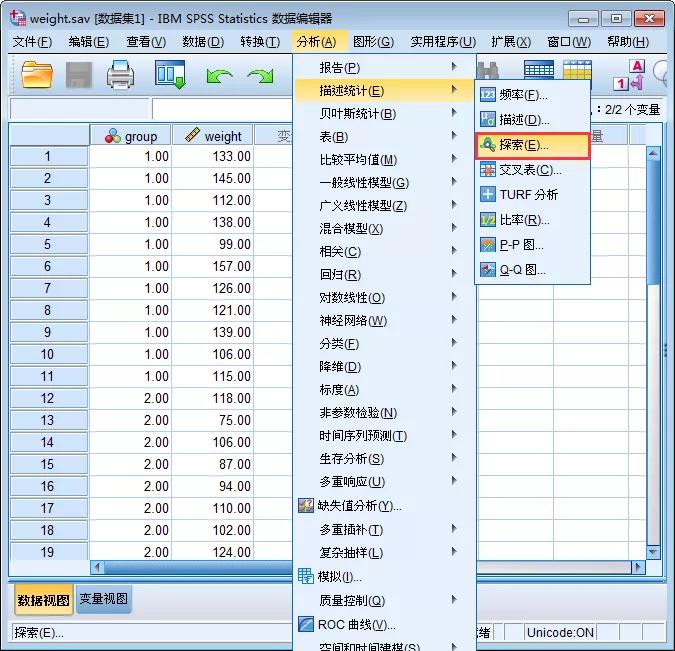
Task: Open the 实用程序(U) menu
Action: click(443, 42)
